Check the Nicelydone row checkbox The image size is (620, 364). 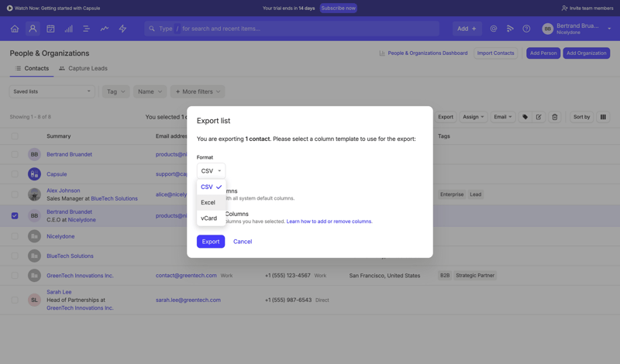15,236
